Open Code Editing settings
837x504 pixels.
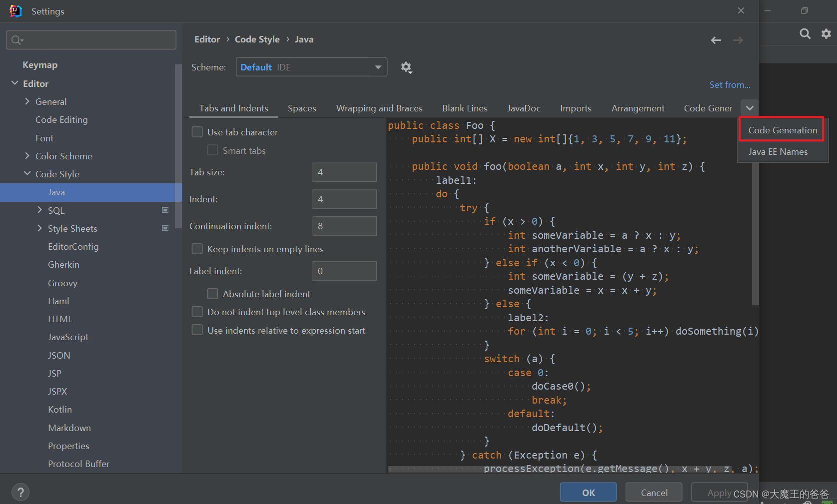click(x=61, y=120)
